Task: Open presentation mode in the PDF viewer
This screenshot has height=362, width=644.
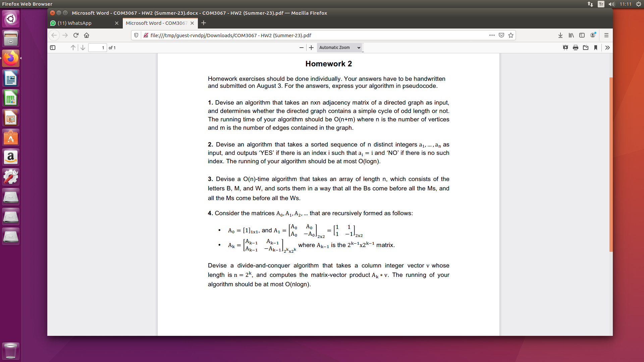Action: click(x=565, y=48)
